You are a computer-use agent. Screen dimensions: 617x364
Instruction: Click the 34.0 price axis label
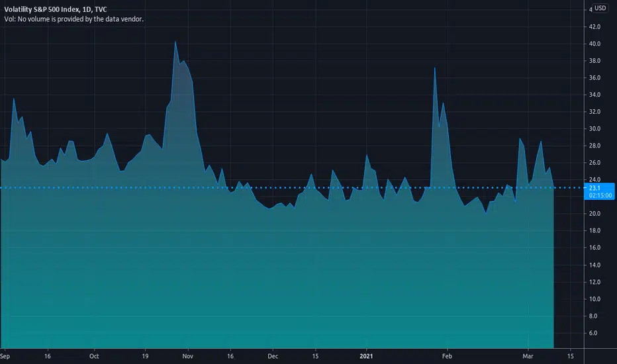[594, 95]
